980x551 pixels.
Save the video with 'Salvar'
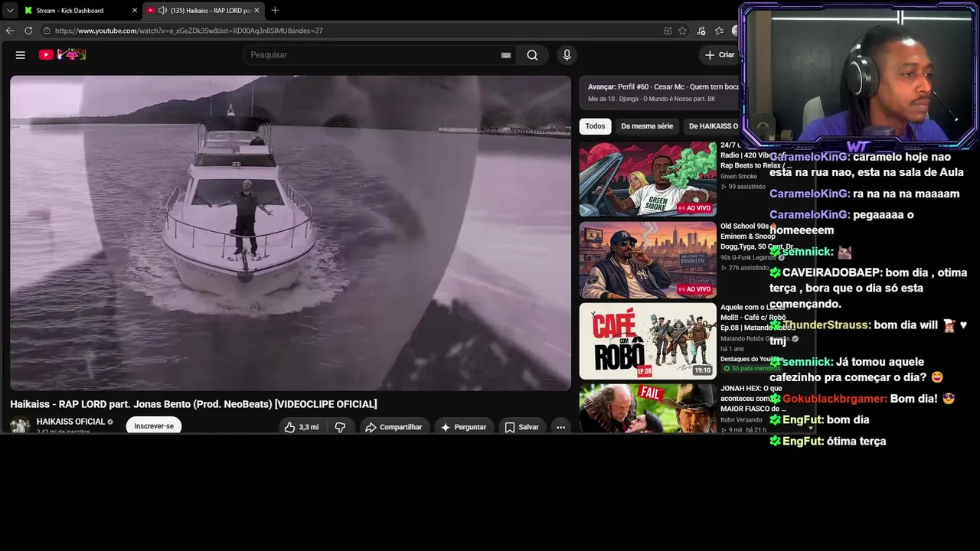click(521, 427)
